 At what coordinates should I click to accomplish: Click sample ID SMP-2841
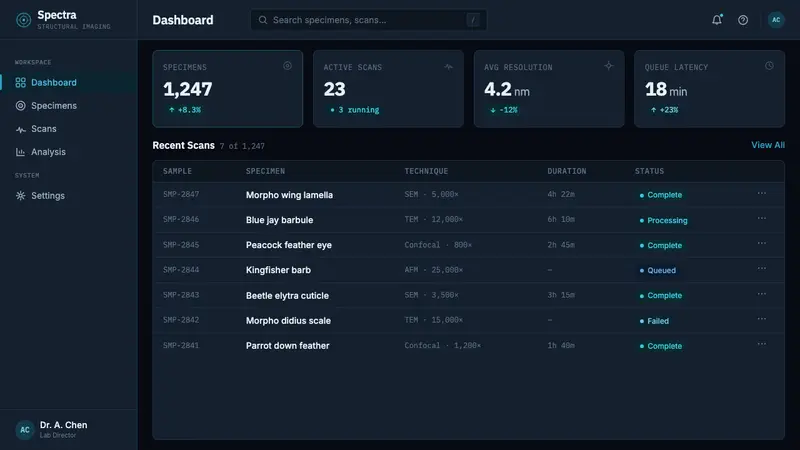click(x=181, y=345)
